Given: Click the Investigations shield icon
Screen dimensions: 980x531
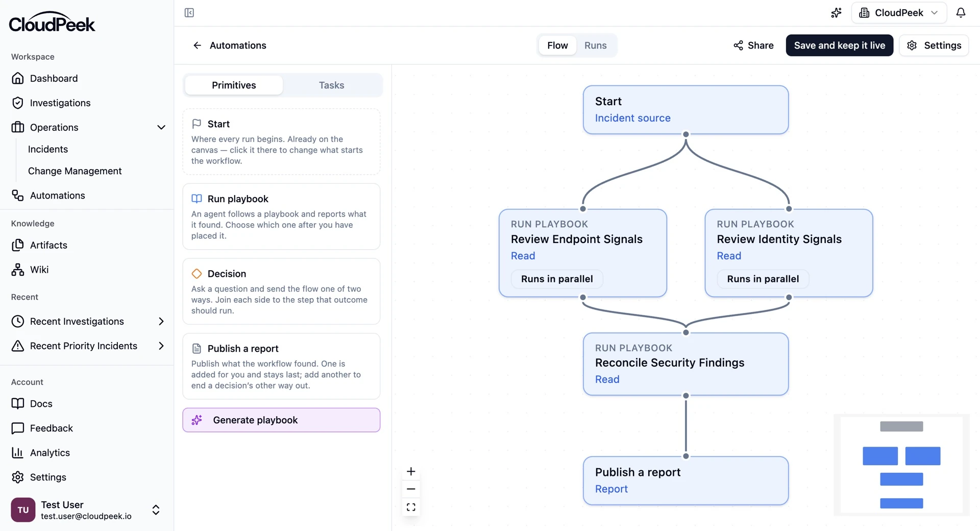Looking at the screenshot, I should click(x=18, y=103).
